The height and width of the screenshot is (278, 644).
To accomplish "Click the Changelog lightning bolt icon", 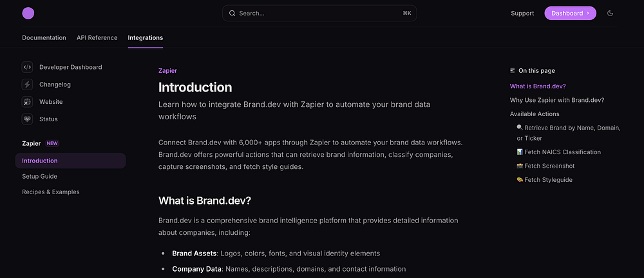I will 27,84.
